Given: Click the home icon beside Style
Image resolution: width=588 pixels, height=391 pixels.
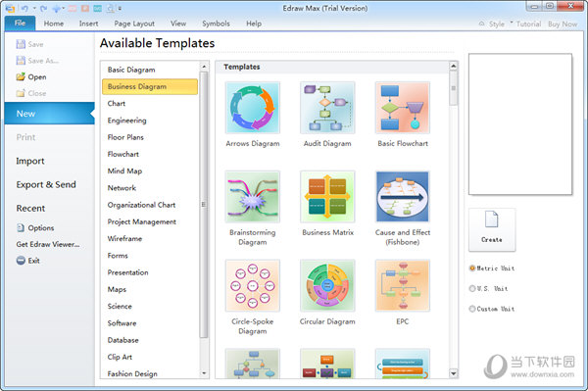Looking at the screenshot, I should (481, 24).
